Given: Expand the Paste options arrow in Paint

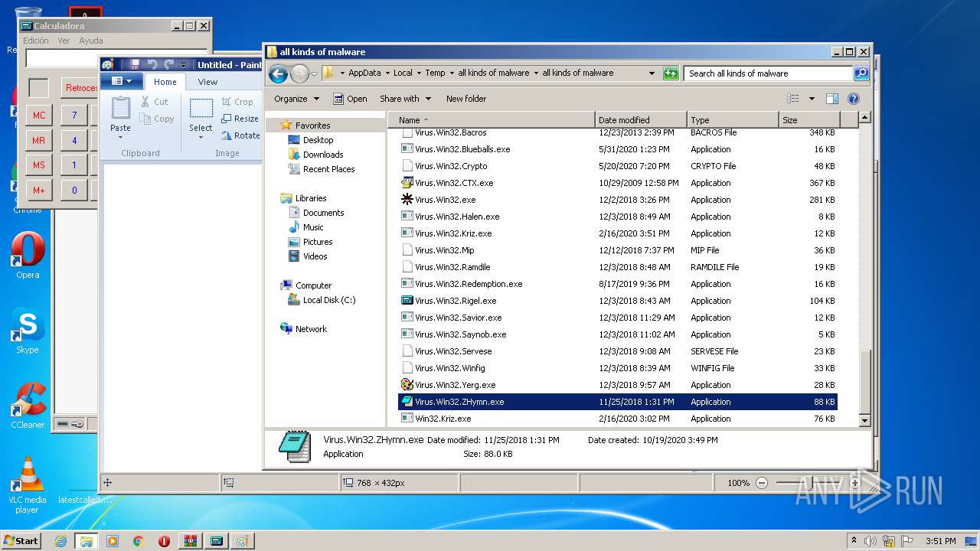Looking at the screenshot, I should [x=121, y=137].
